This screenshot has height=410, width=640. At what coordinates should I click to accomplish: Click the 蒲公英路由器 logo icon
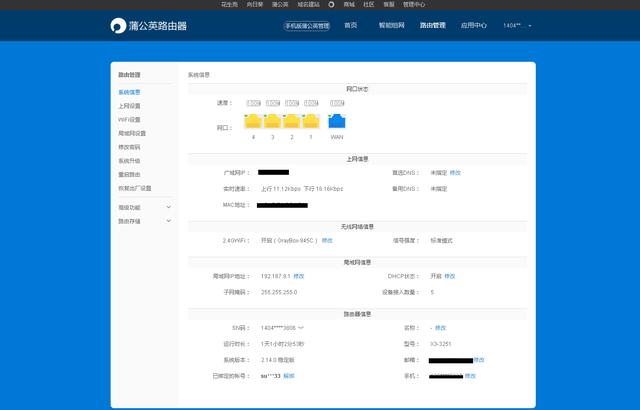[120, 26]
